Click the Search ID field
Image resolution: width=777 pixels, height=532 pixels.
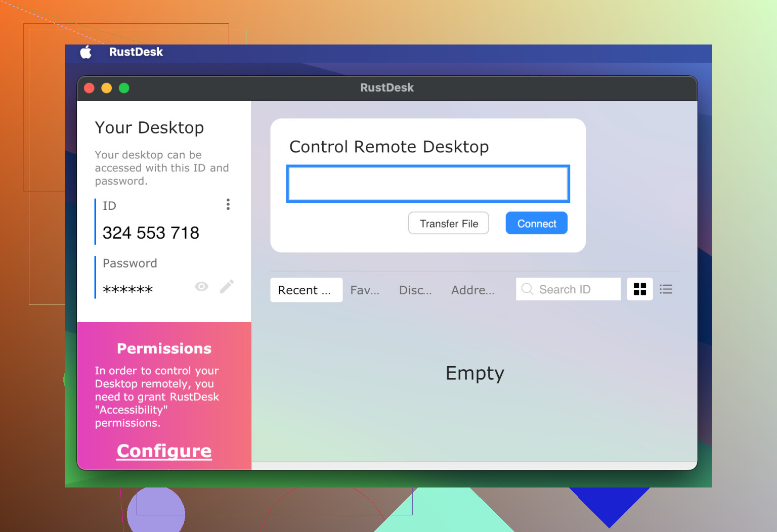coord(568,289)
